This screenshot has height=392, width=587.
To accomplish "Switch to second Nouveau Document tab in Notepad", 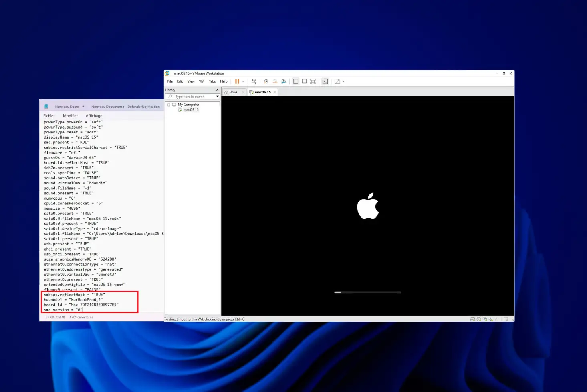I will pos(108,107).
